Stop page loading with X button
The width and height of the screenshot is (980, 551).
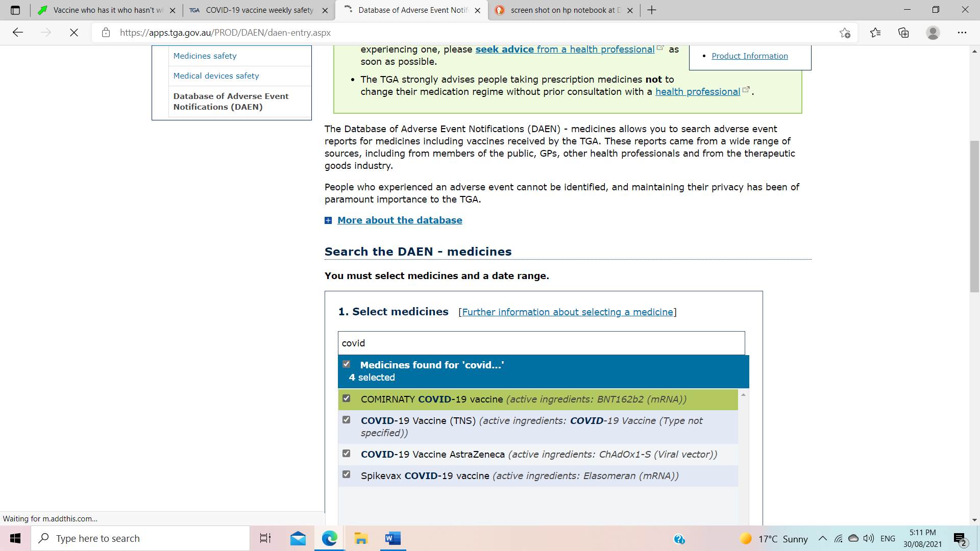74,33
